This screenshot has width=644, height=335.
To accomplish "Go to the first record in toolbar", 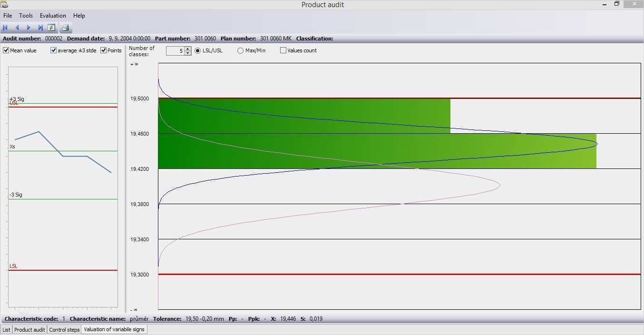I will [5, 28].
